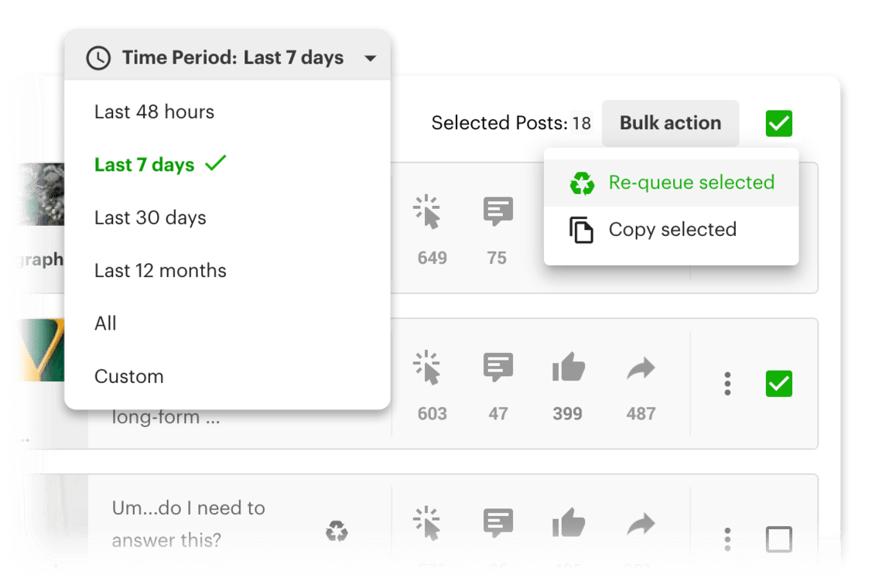Click the recycle icon next to Um...do I need post

click(x=337, y=532)
